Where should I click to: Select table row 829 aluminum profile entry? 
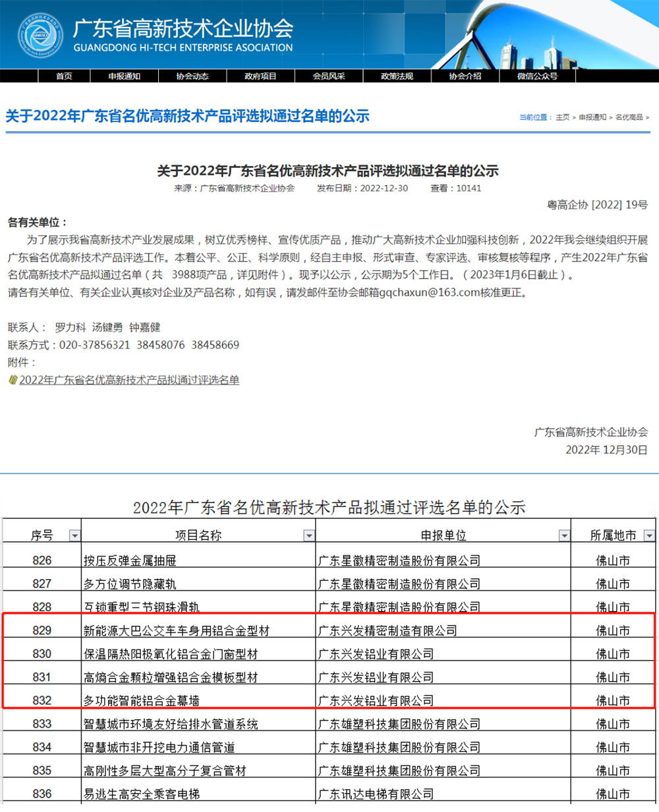point(329,630)
